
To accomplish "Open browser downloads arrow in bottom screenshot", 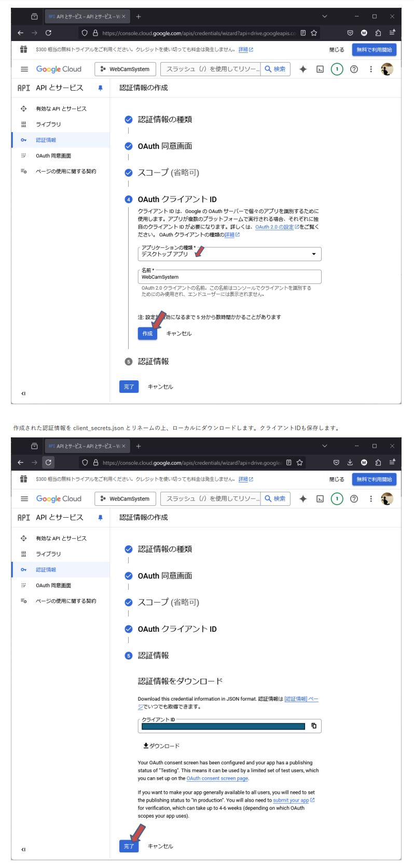I will (x=350, y=462).
